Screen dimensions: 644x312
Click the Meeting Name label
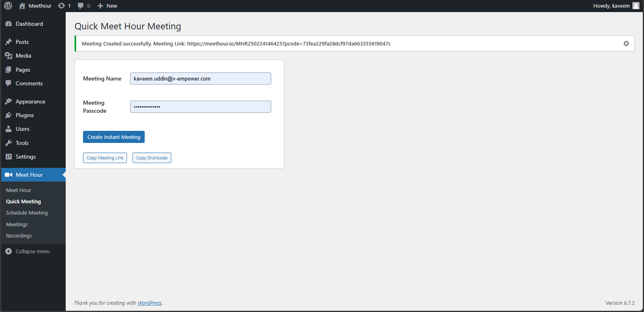pos(102,79)
